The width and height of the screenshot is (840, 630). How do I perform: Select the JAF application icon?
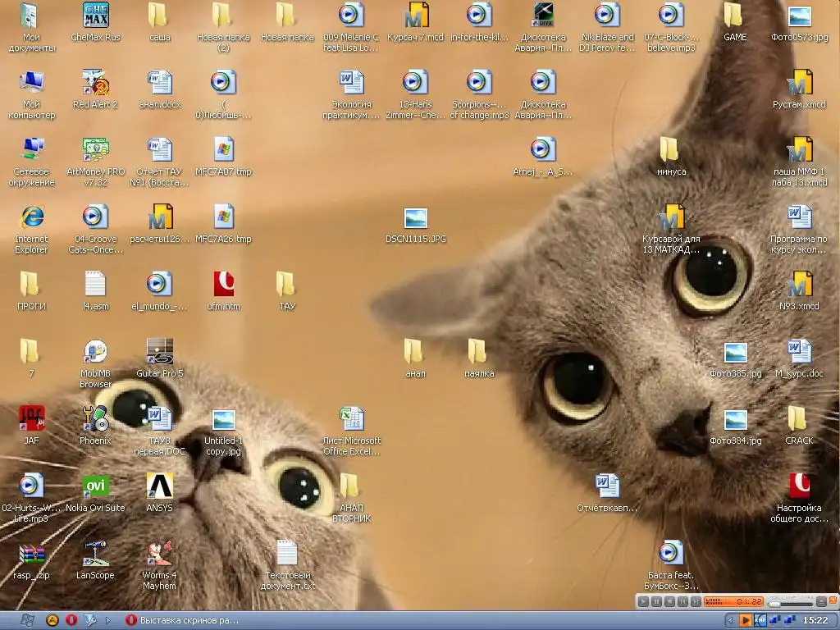tap(31, 420)
